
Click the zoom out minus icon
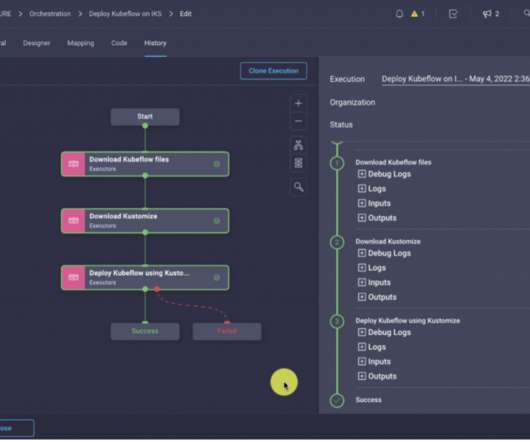point(298,121)
